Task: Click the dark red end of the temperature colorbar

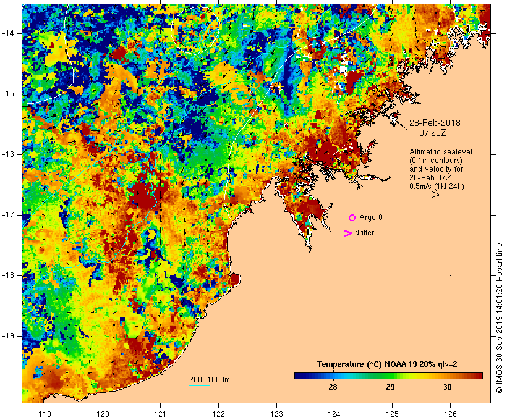Action: tap(479, 376)
